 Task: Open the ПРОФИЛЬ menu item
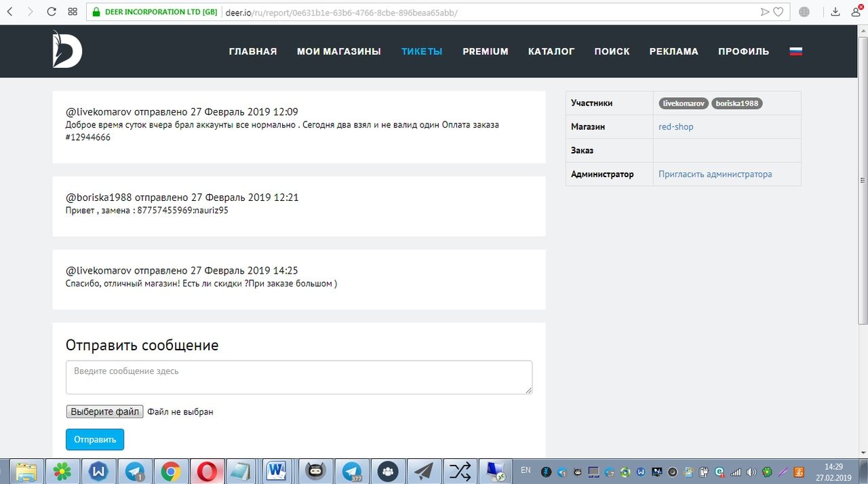pos(744,52)
